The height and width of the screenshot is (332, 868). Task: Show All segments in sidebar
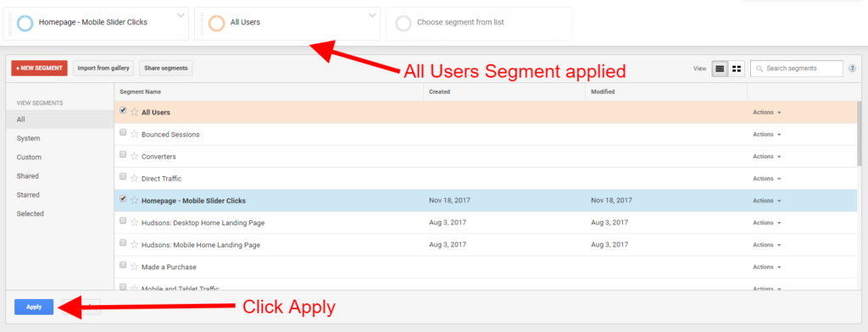point(60,119)
